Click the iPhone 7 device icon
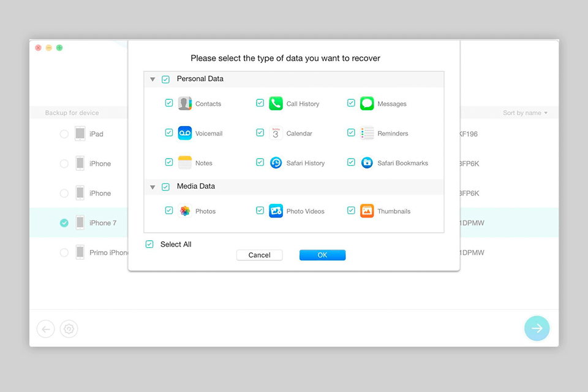This screenshot has width=588, height=392. [x=80, y=222]
